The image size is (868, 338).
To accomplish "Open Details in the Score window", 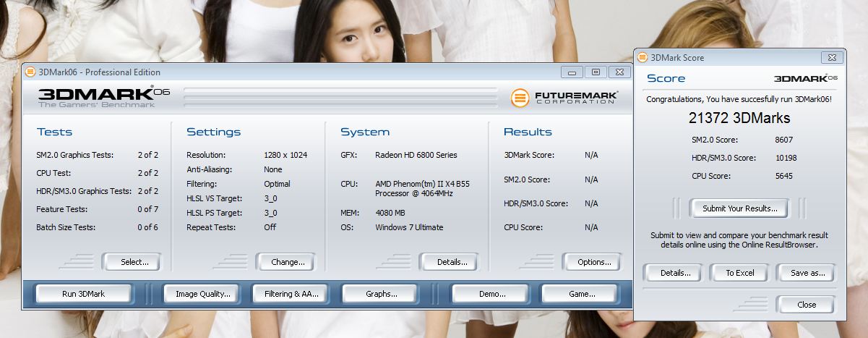I will pos(672,273).
